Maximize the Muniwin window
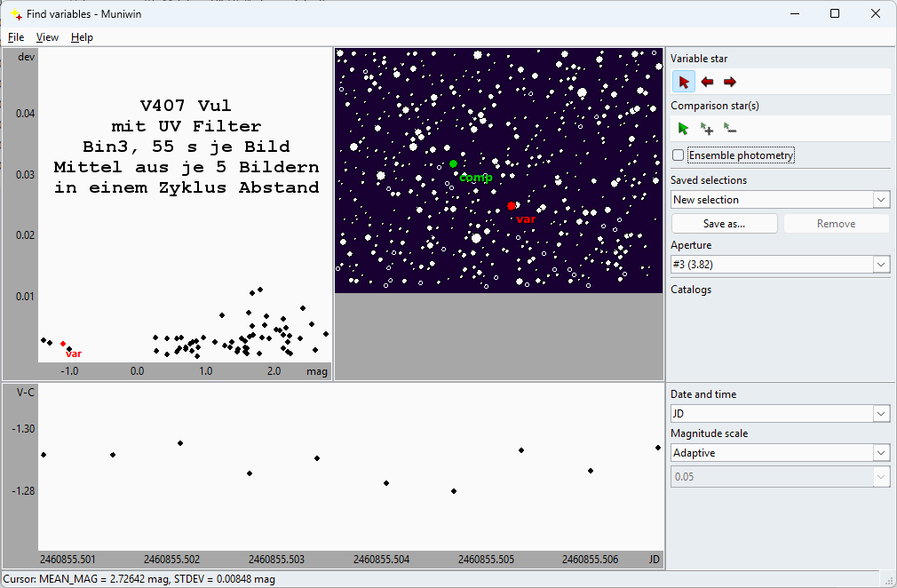This screenshot has width=897, height=588. (x=835, y=13)
